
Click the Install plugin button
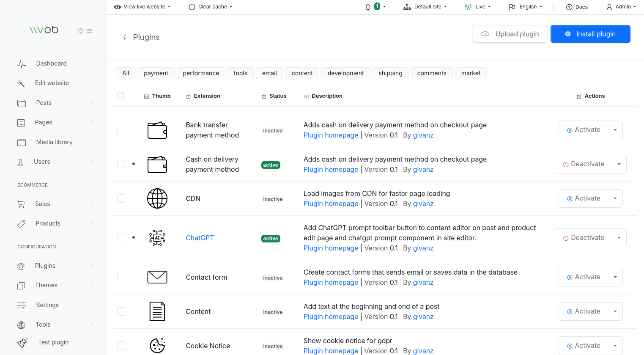tap(590, 34)
